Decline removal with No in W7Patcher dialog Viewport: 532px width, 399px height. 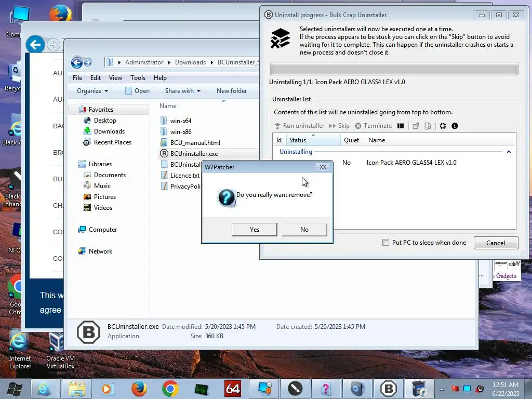click(x=304, y=229)
